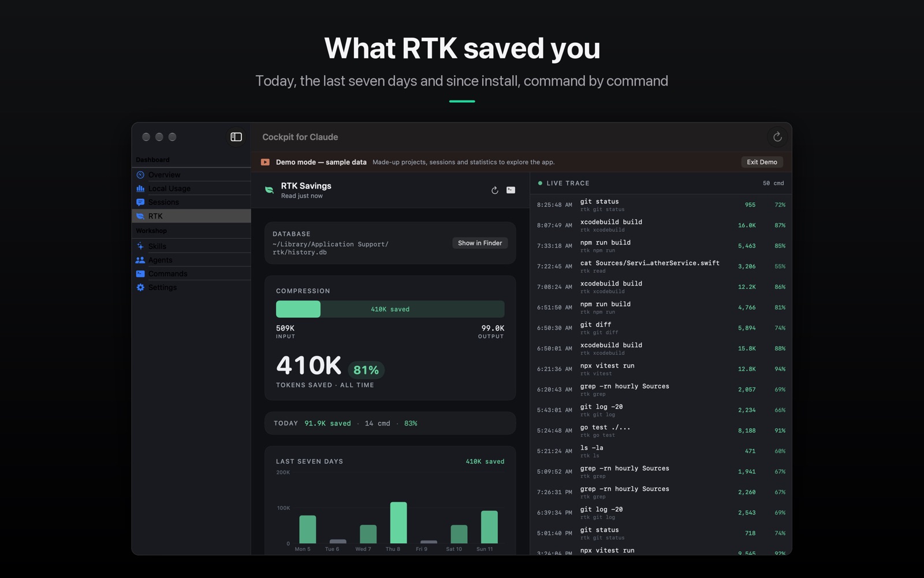
Task: Click the 509K input value
Action: click(x=285, y=328)
